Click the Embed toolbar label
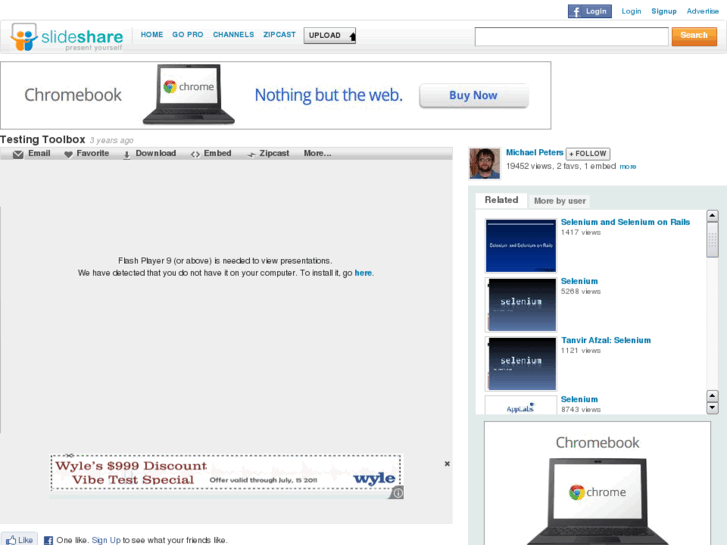The height and width of the screenshot is (545, 727). [x=217, y=154]
